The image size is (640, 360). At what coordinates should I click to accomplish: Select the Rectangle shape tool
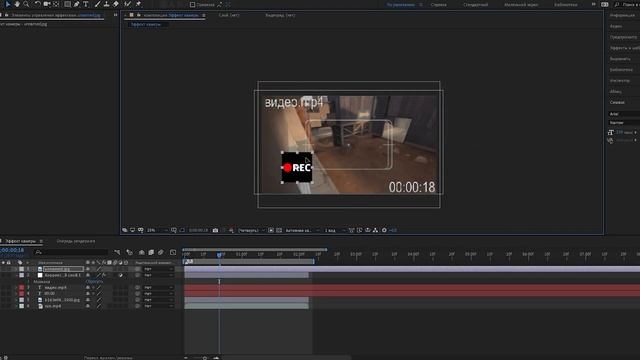click(67, 4)
